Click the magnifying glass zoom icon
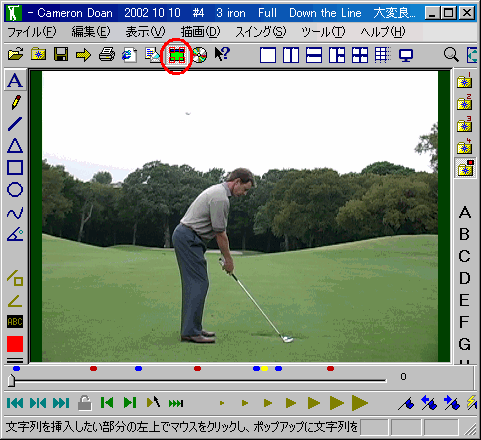 451,55
